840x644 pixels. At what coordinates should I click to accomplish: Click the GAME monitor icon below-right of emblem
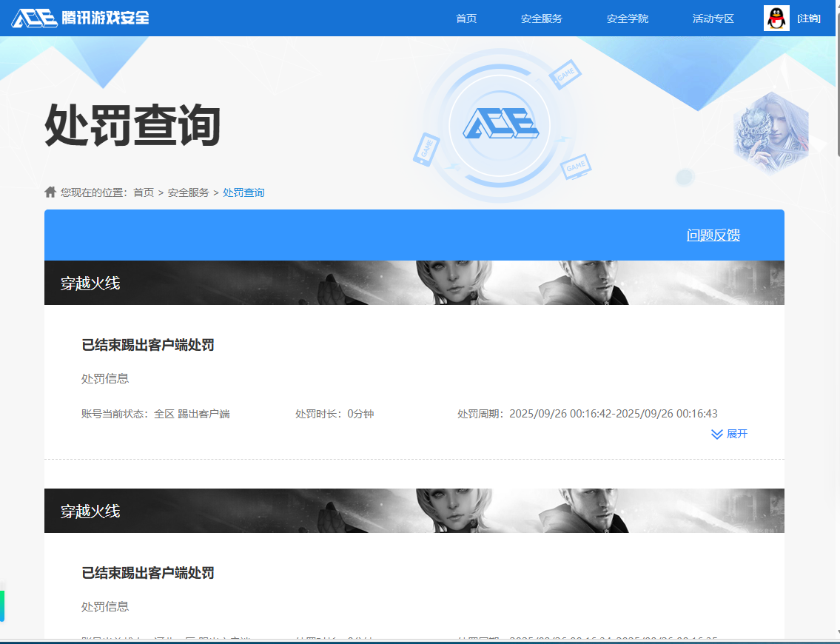pyautogui.click(x=575, y=167)
